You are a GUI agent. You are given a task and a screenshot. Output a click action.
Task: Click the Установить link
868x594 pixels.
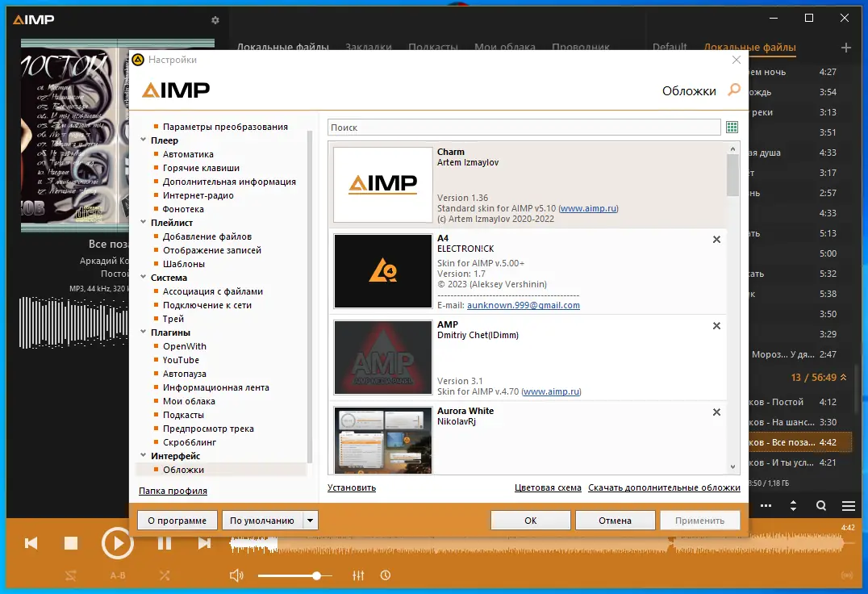352,487
